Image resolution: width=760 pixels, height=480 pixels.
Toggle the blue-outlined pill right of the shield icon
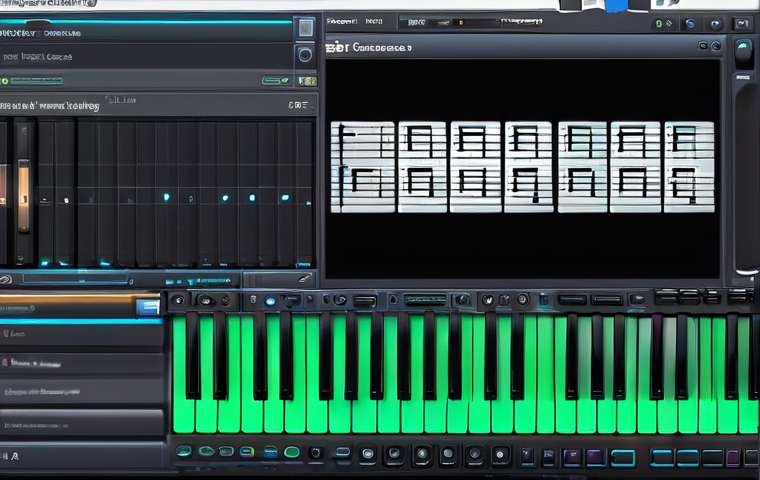343,452
